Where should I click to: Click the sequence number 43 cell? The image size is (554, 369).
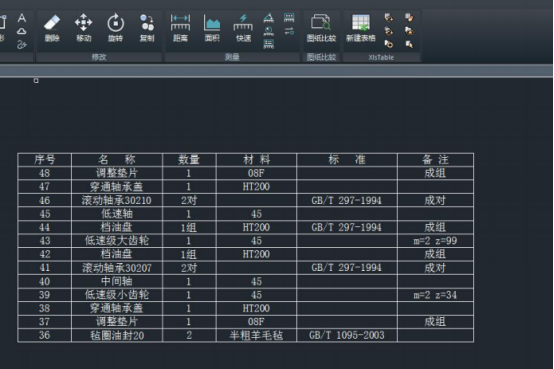[x=45, y=241]
